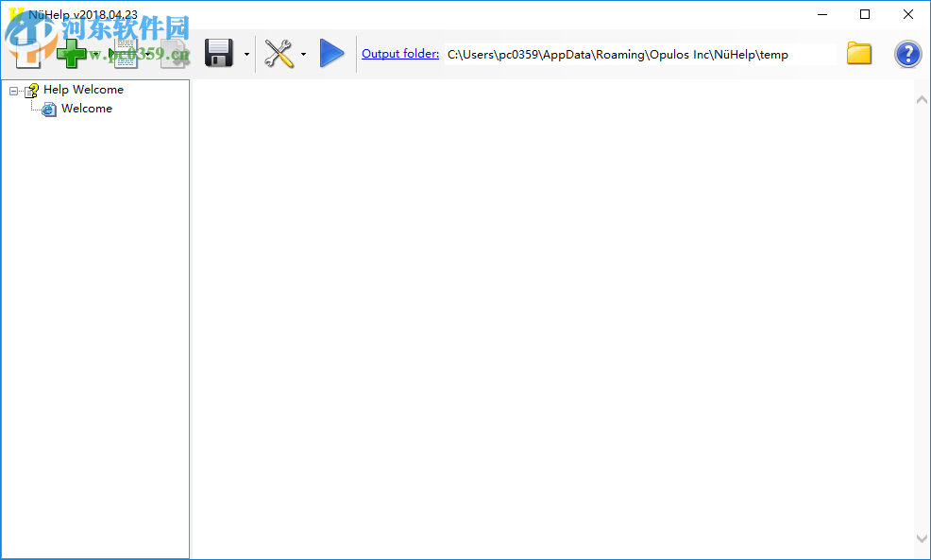931x560 pixels.
Task: Expand the tools dropdown arrow
Action: [x=303, y=54]
